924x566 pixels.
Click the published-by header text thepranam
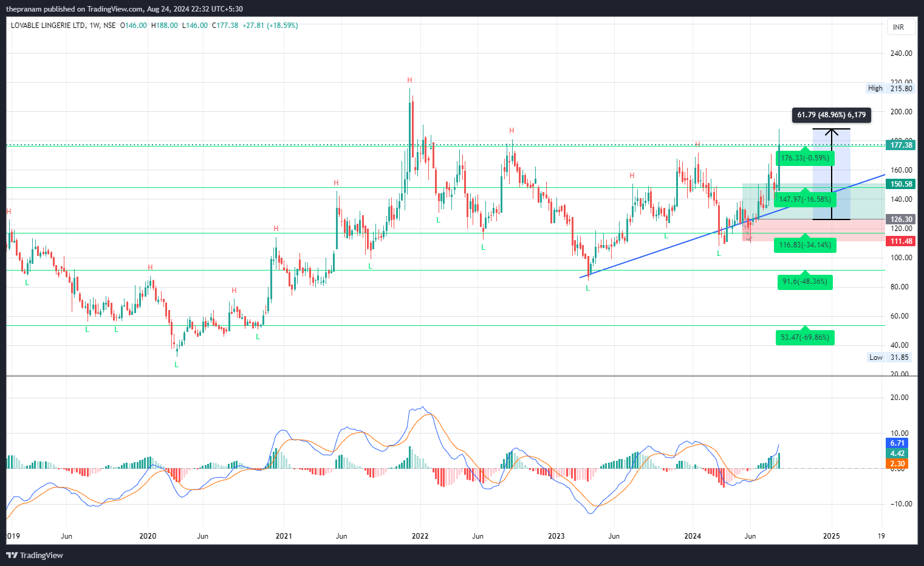23,9
